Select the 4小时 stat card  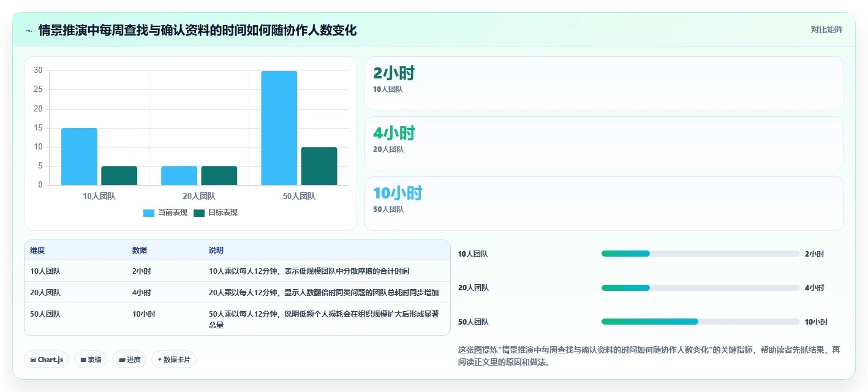604,143
